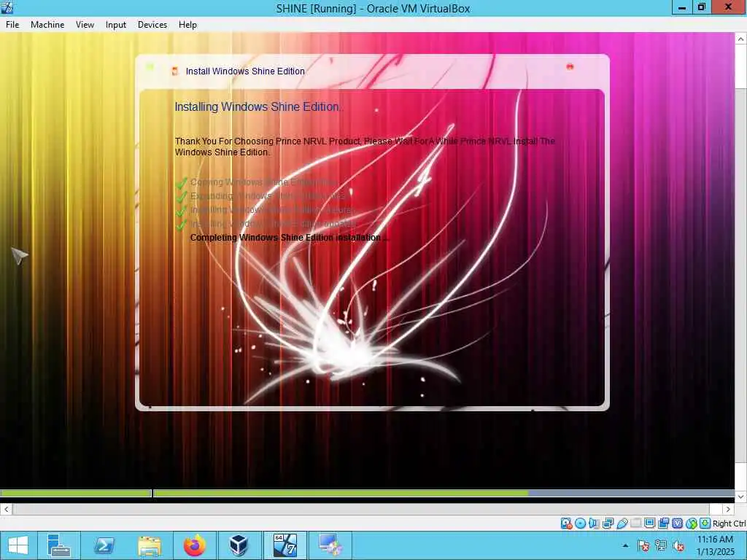
Task: Click the USB devices status icon
Action: 622,524
